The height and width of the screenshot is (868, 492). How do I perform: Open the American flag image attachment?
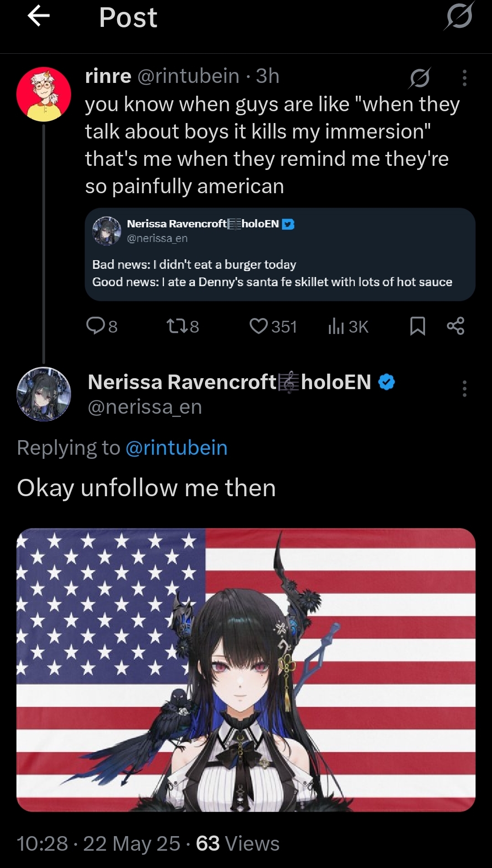point(246,670)
